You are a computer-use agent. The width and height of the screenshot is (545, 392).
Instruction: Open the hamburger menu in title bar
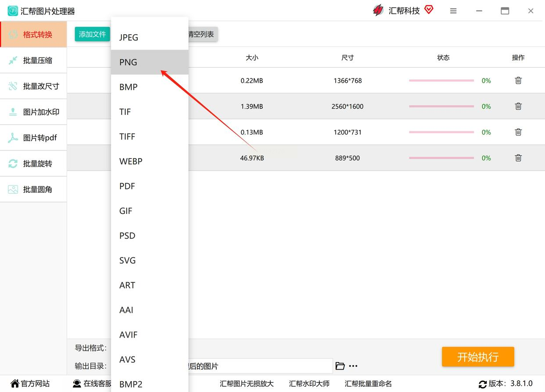click(453, 11)
